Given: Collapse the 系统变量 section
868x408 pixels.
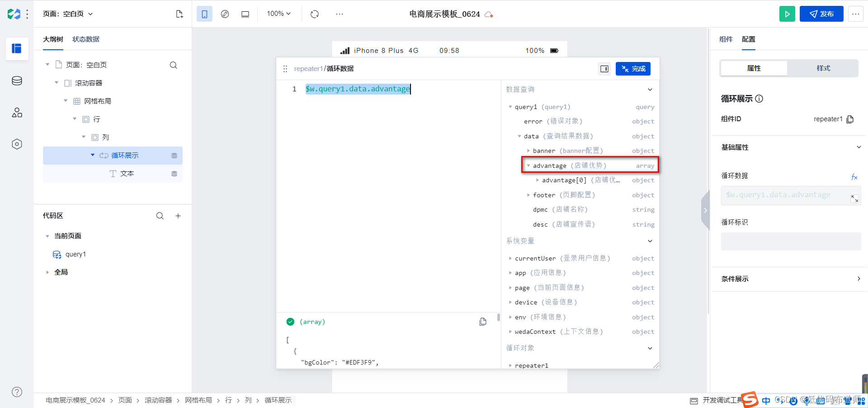Looking at the screenshot, I should [650, 241].
